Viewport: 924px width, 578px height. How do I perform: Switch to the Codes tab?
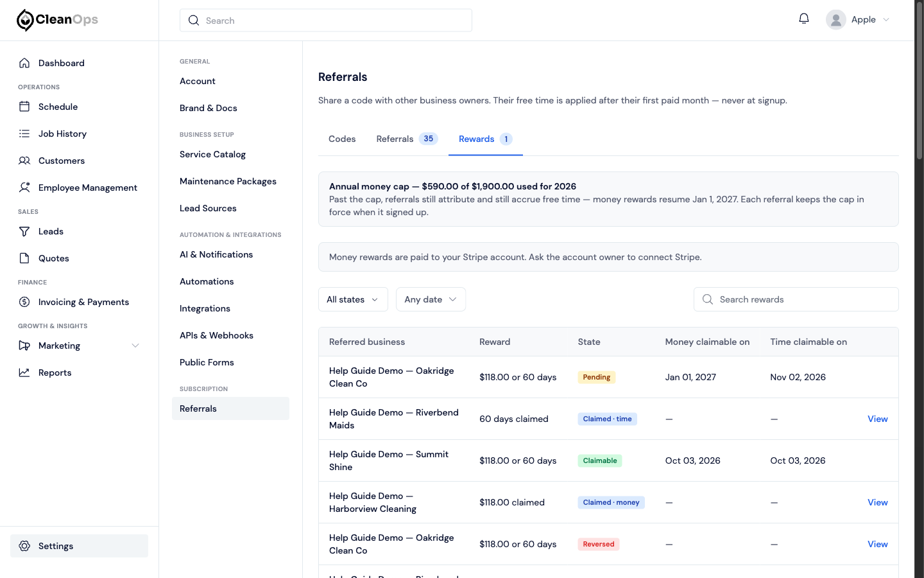click(342, 139)
